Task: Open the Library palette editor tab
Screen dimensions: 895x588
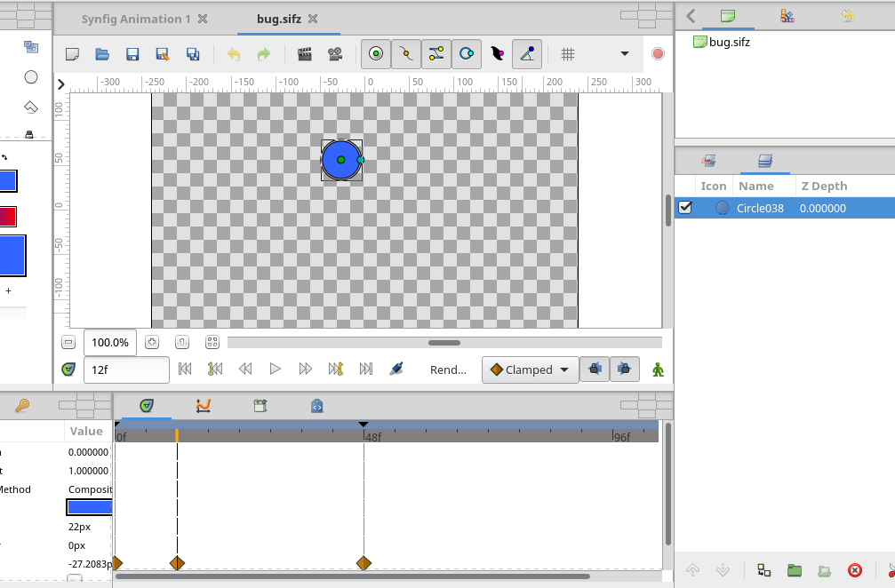Action: tap(787, 15)
